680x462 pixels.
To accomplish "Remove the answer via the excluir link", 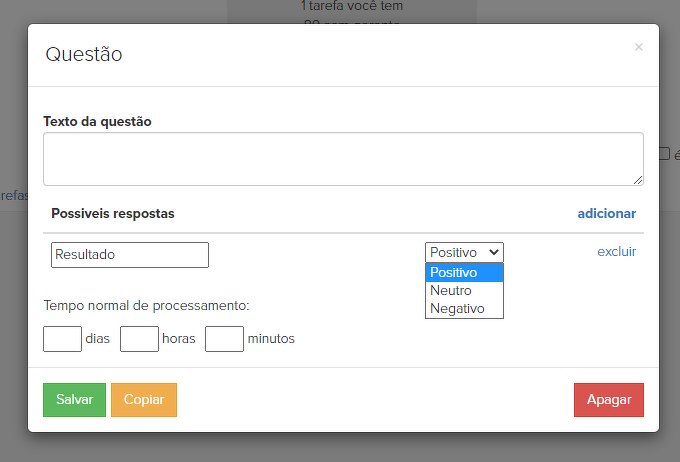I will (616, 251).
